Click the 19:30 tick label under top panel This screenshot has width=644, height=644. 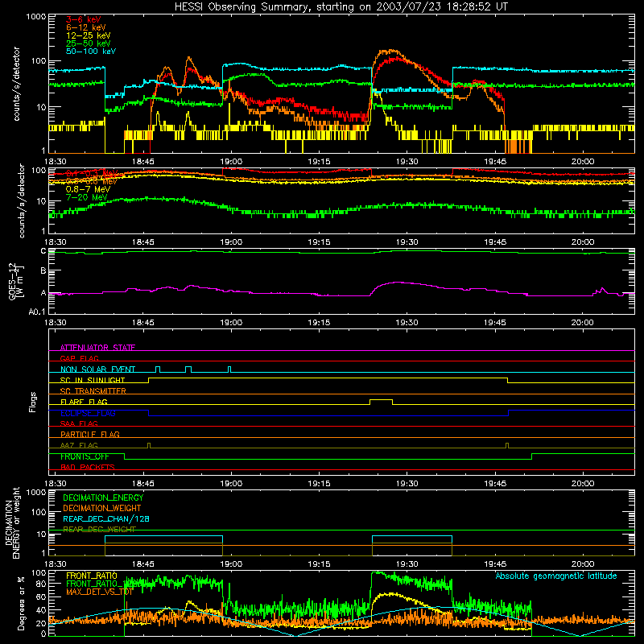pos(407,162)
